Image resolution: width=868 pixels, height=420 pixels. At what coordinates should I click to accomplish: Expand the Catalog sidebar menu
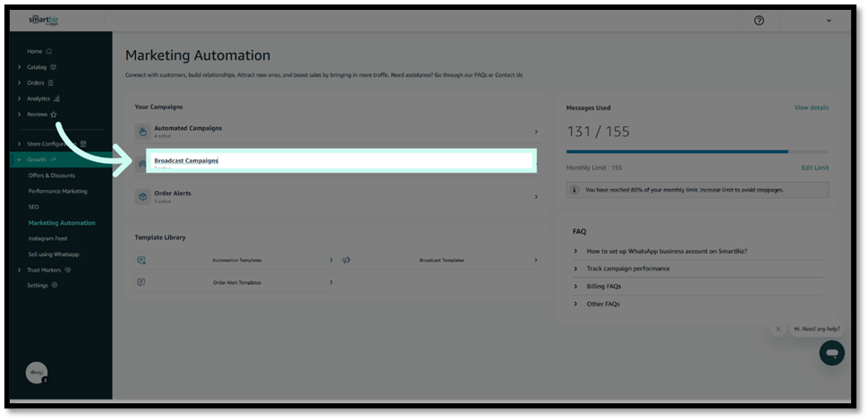point(36,66)
